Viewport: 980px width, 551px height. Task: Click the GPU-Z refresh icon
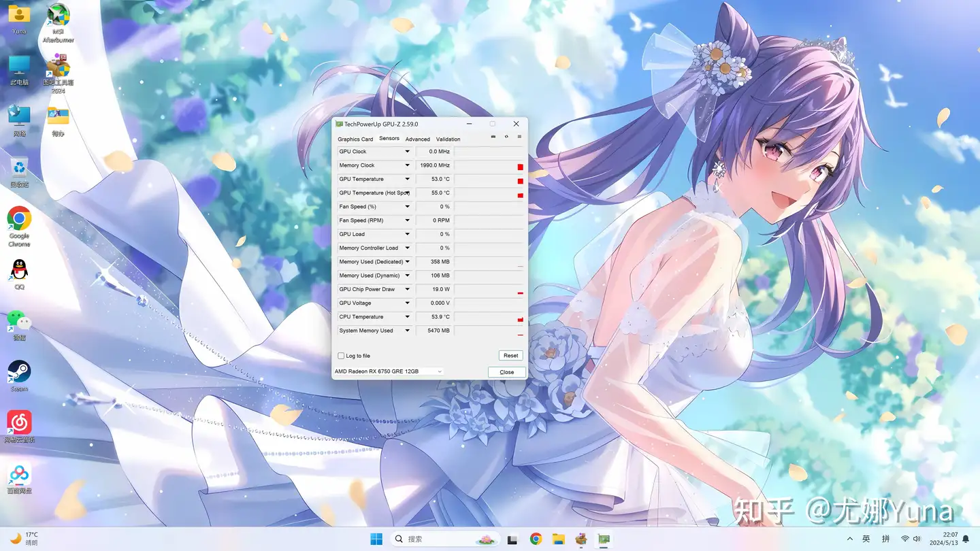(x=506, y=137)
